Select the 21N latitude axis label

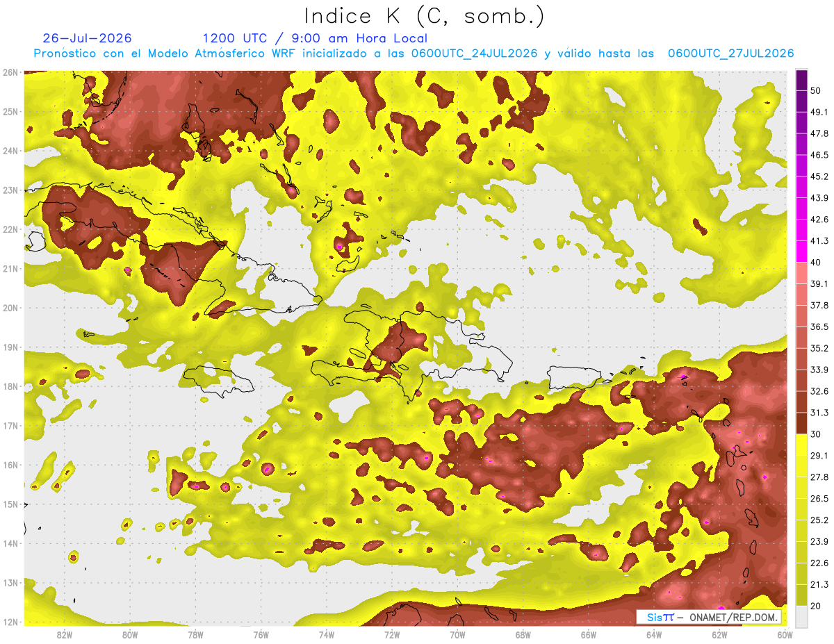tap(10, 268)
